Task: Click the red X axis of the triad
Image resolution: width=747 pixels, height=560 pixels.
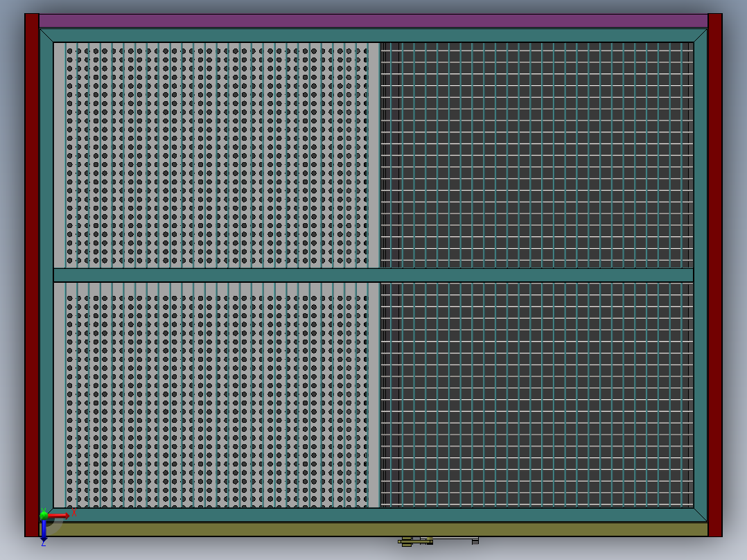Action: point(60,515)
